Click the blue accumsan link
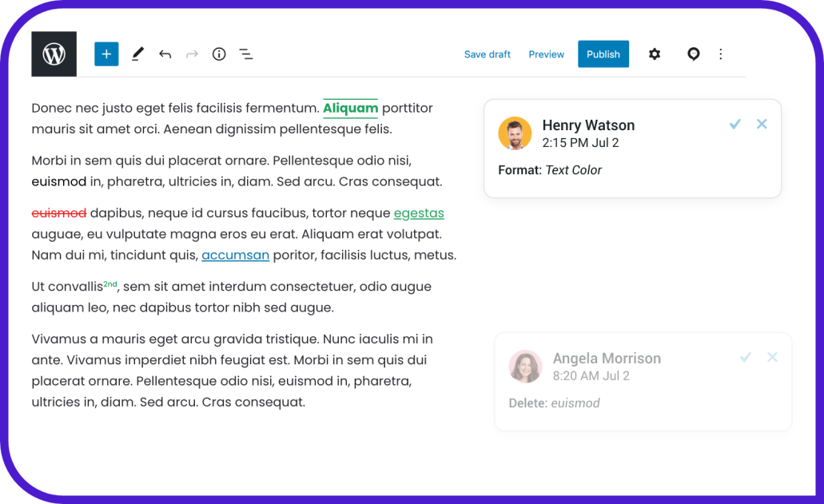824x504 pixels. (x=236, y=255)
